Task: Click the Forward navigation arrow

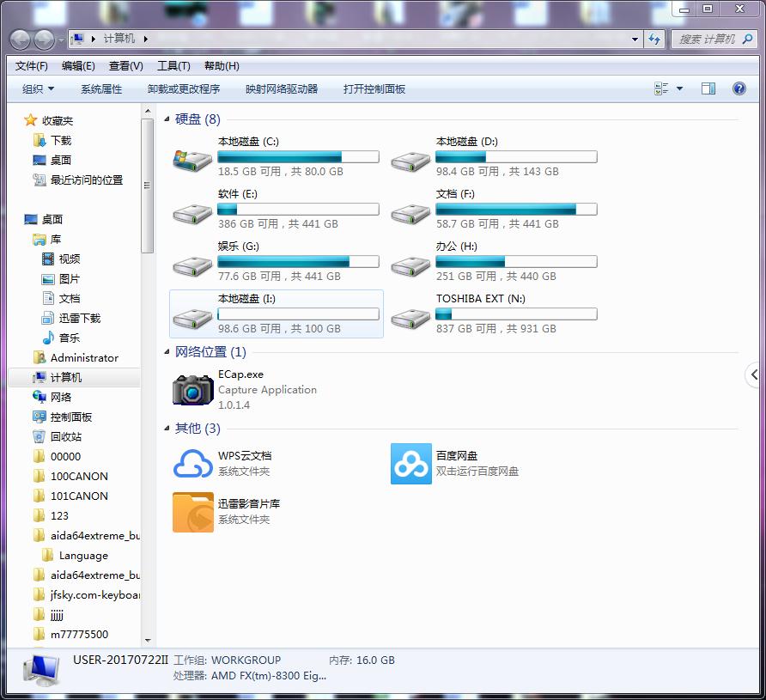Action: (44, 40)
